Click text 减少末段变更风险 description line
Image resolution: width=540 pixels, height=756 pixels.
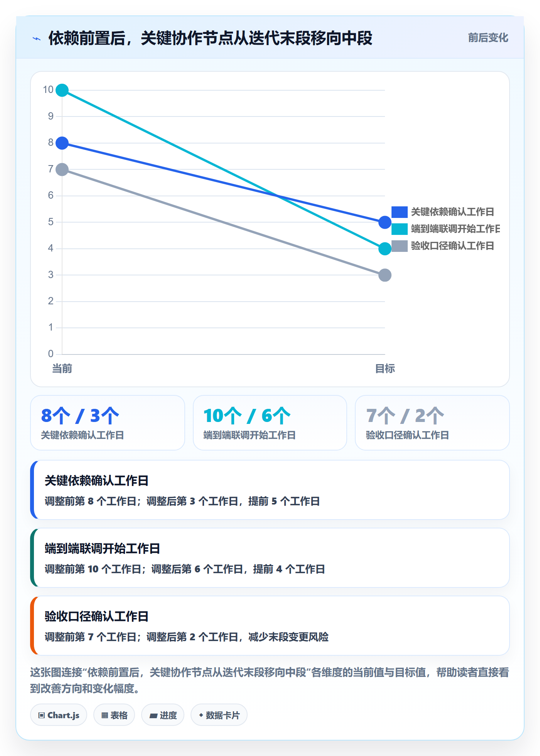(186, 637)
